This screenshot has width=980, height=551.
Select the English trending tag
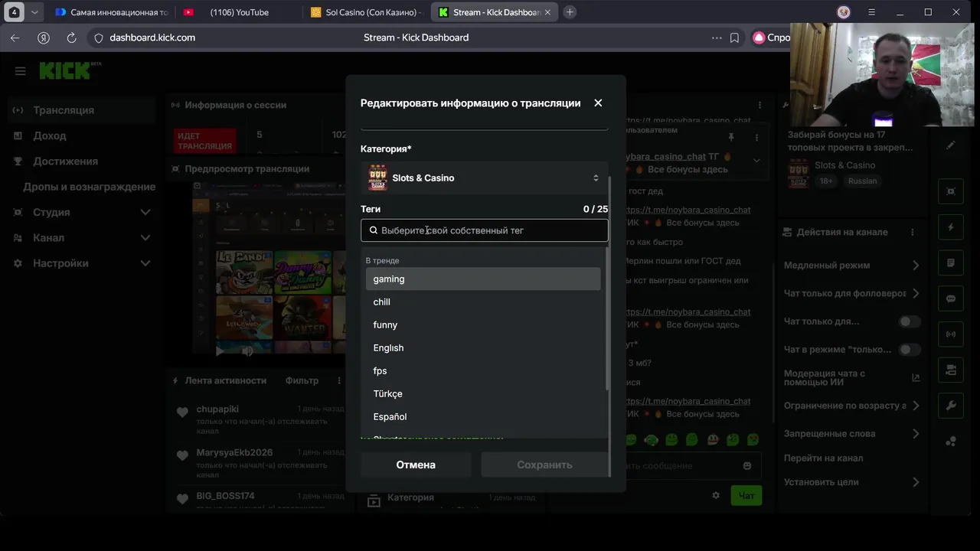point(483,348)
